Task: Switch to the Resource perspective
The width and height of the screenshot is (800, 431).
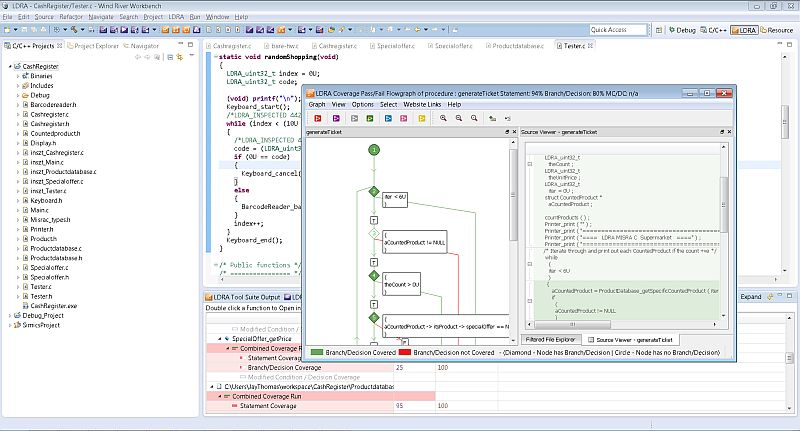Action: tap(777, 30)
